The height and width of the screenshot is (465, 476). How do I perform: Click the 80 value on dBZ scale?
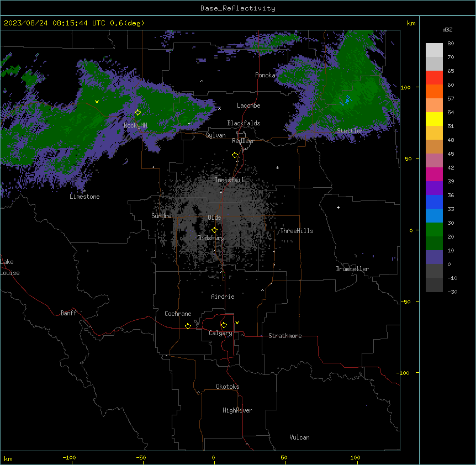point(451,44)
